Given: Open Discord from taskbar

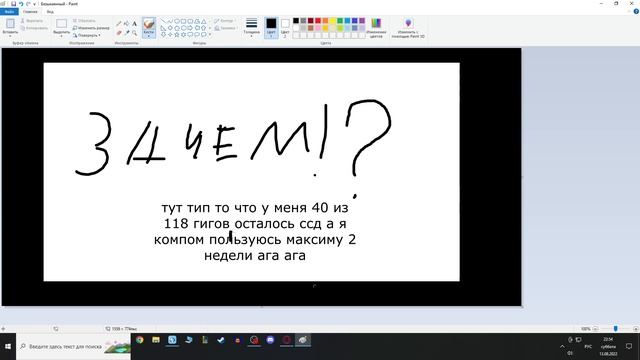Looking at the screenshot, I should [x=270, y=340].
